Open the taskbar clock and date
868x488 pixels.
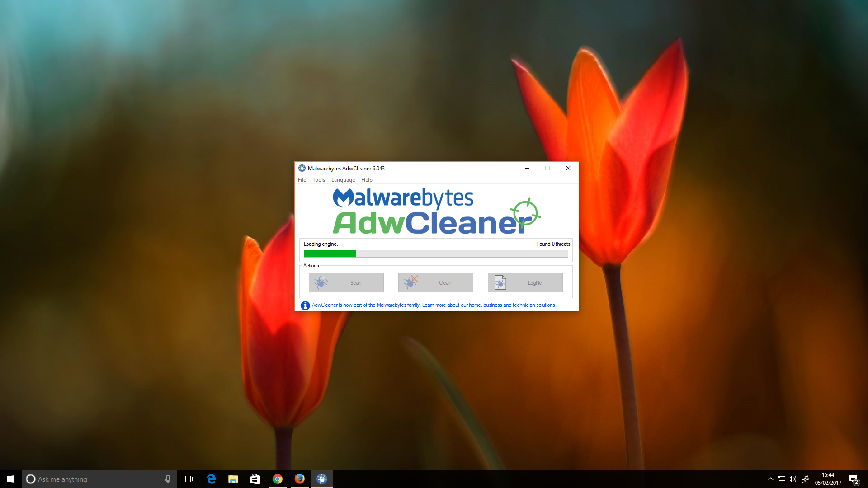tap(828, 479)
